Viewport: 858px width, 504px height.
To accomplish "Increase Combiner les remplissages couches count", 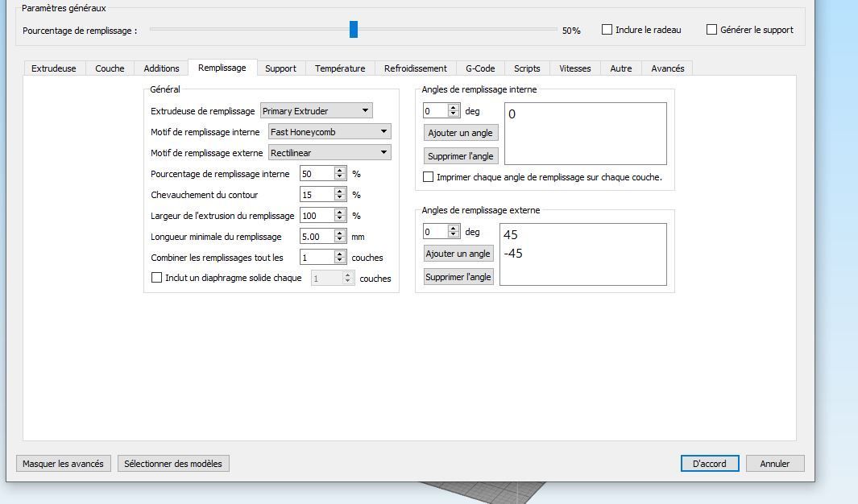I will click(340, 254).
